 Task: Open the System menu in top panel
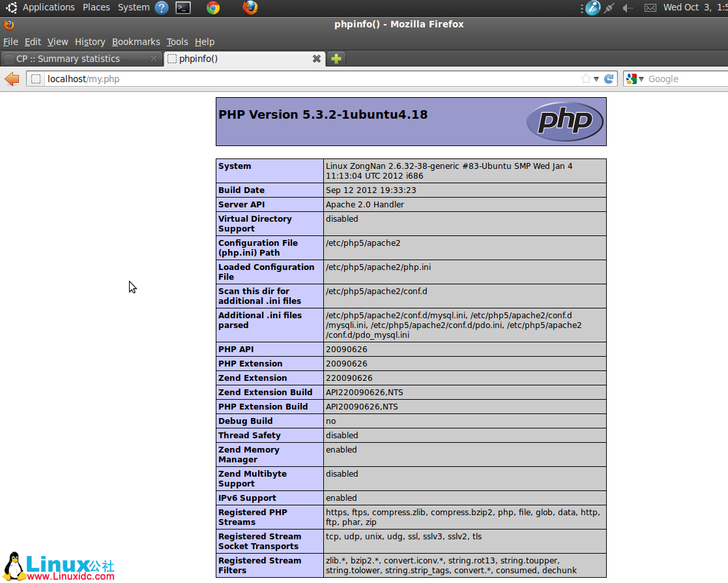[134, 7]
